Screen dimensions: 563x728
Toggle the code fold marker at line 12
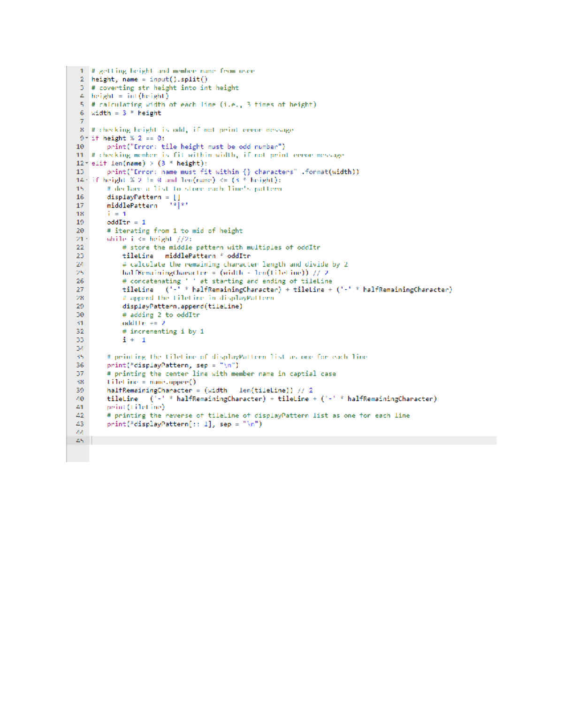click(86, 163)
